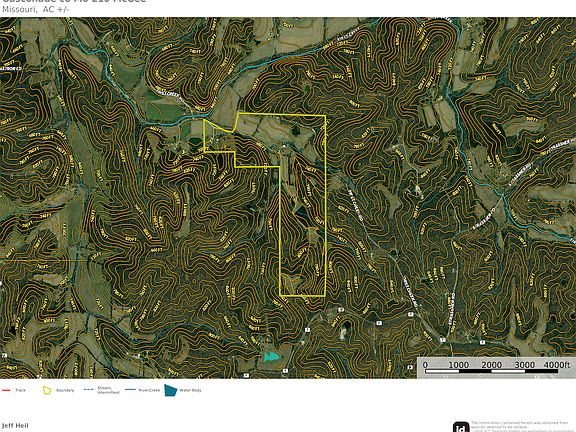The height and width of the screenshot is (432, 576).
Task: Select the River/Creek line legend symbol
Action: [x=130, y=390]
